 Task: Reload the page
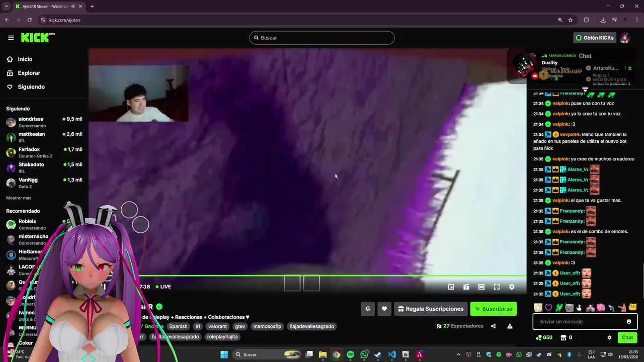(29, 20)
